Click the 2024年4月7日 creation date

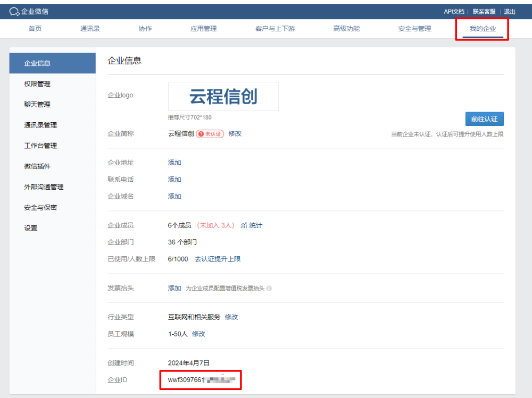tap(188, 363)
